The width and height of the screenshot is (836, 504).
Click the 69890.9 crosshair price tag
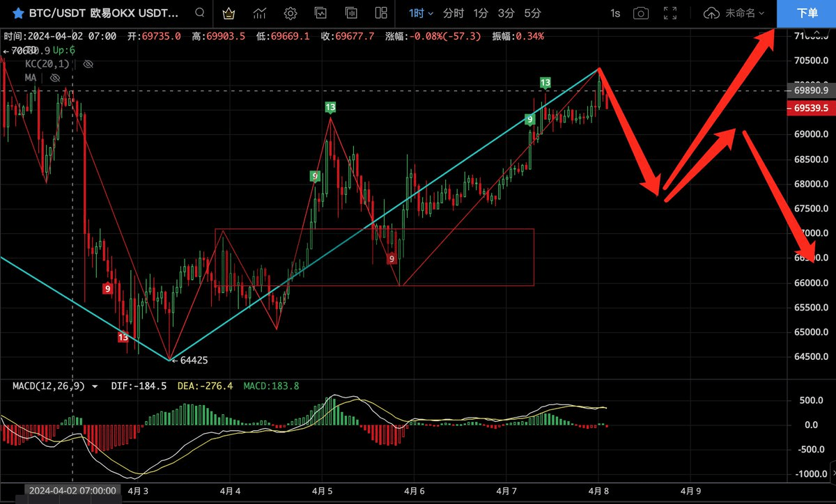point(810,90)
